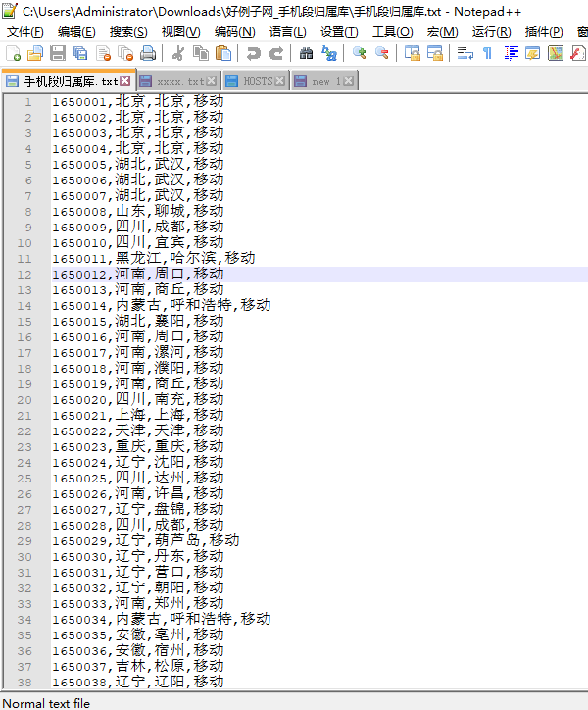
Task: Switch to the new 1 tab
Action: point(325,81)
